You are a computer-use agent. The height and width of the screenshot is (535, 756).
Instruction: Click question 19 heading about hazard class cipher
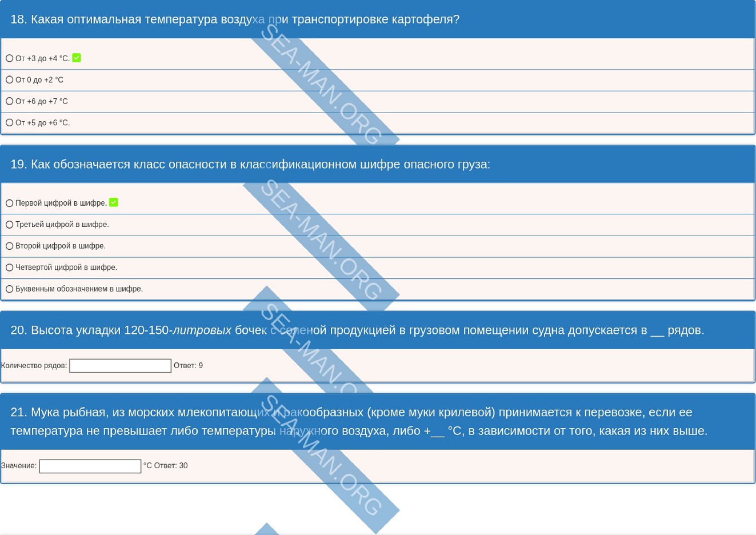tap(250, 165)
